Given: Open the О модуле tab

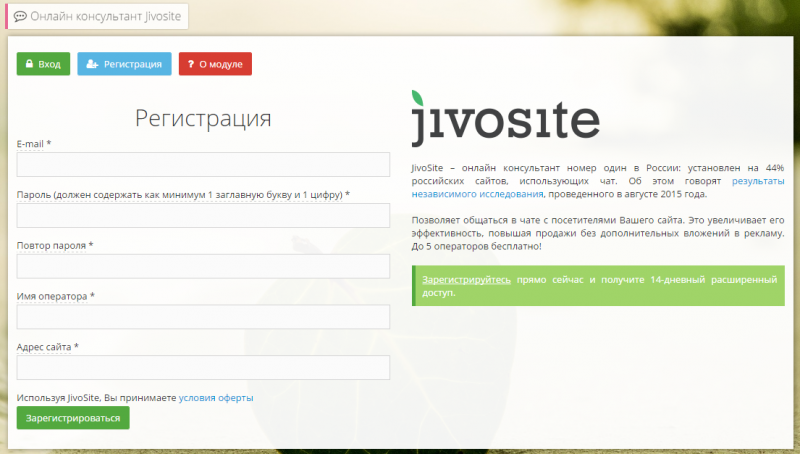Looking at the screenshot, I should click(x=215, y=64).
